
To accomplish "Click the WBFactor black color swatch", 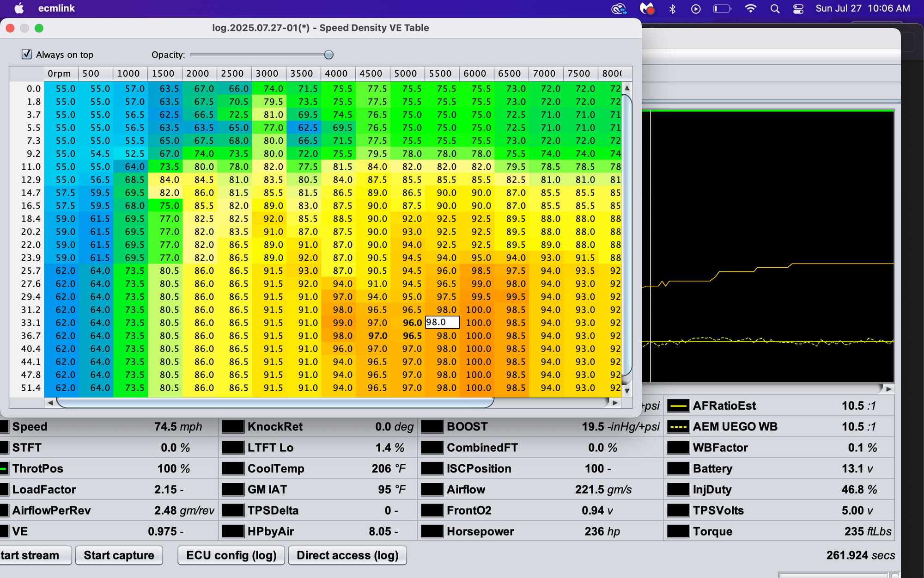I will point(678,448).
